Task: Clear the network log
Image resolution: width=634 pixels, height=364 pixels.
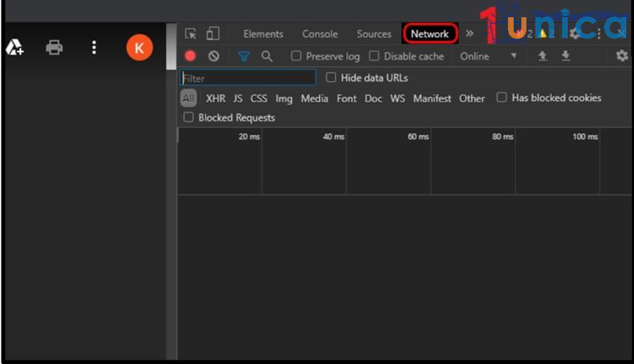Action: [x=214, y=56]
